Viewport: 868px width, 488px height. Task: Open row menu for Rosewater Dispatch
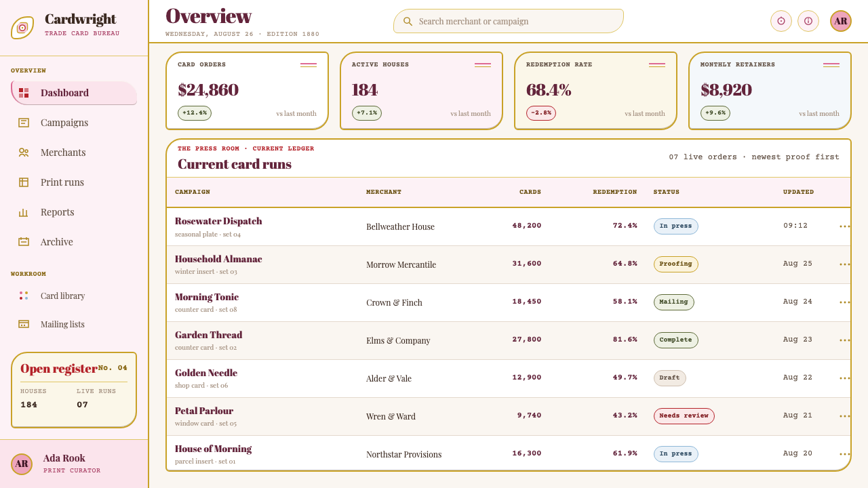click(844, 226)
